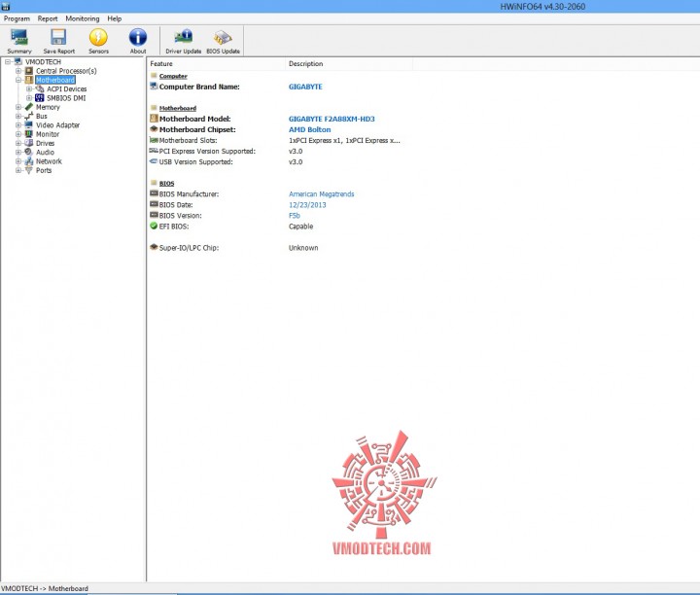This screenshot has height=595, width=700.
Task: Click the Drives icon in tree
Action: (x=29, y=143)
